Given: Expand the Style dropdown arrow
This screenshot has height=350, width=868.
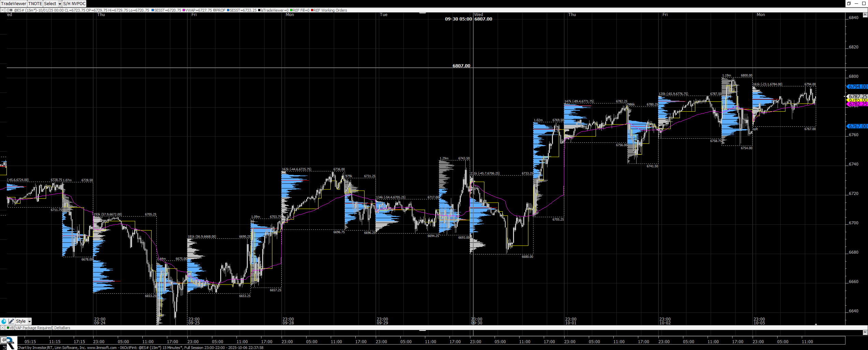Looking at the screenshot, I should pos(29,321).
